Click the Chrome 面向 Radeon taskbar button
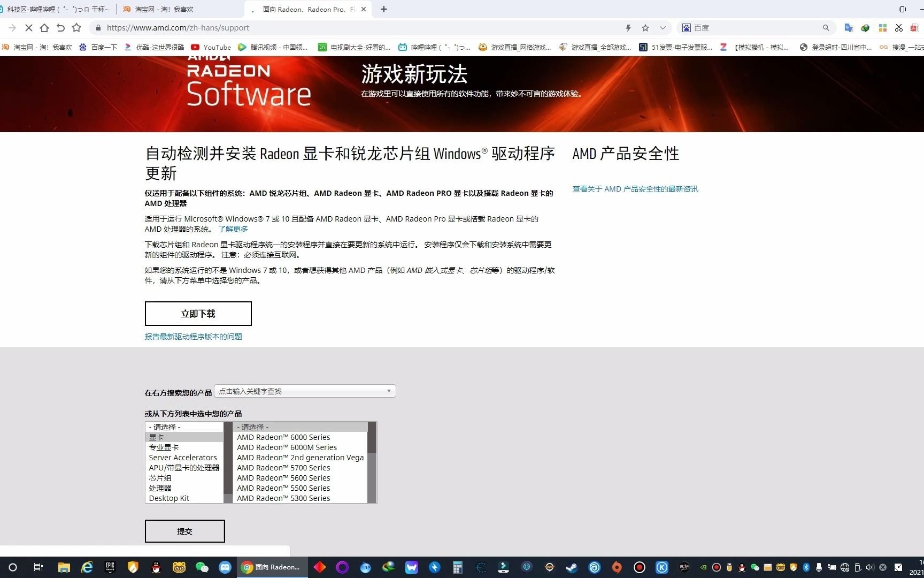This screenshot has height=578, width=924. pyautogui.click(x=272, y=567)
